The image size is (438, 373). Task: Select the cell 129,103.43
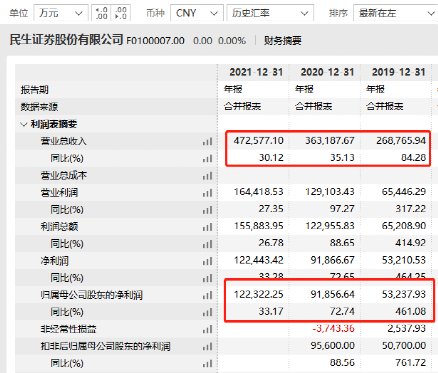point(330,192)
